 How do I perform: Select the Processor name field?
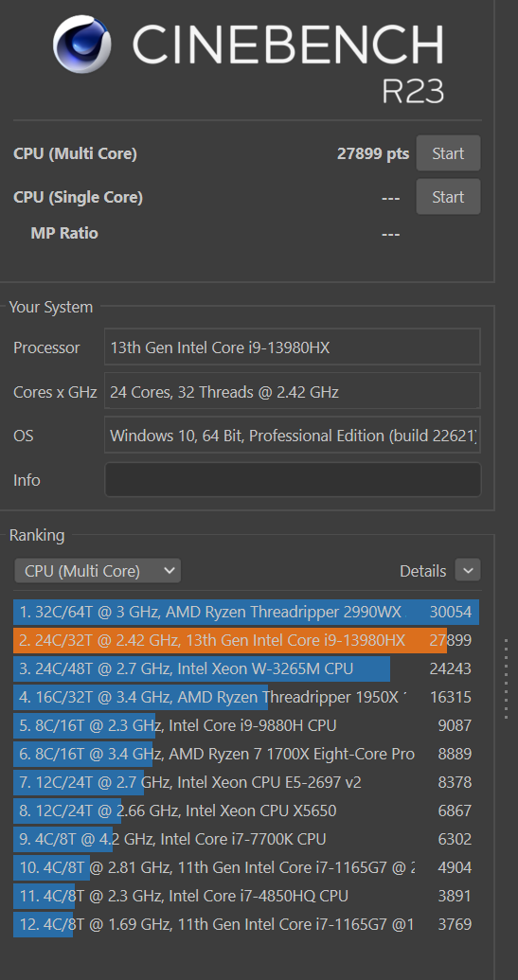click(x=293, y=347)
